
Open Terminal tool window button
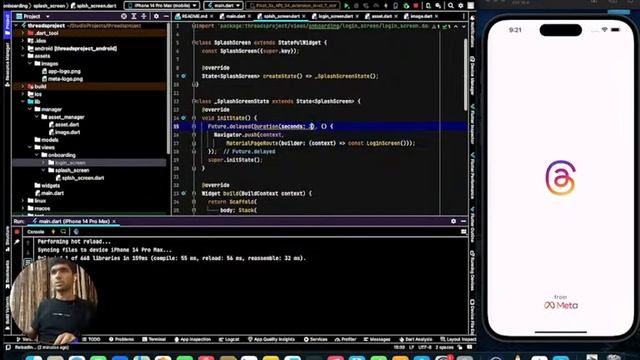[154, 340]
